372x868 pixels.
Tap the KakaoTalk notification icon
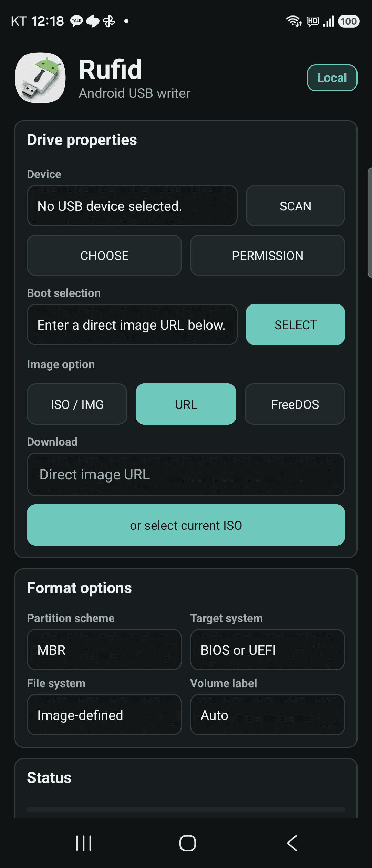pyautogui.click(x=76, y=21)
